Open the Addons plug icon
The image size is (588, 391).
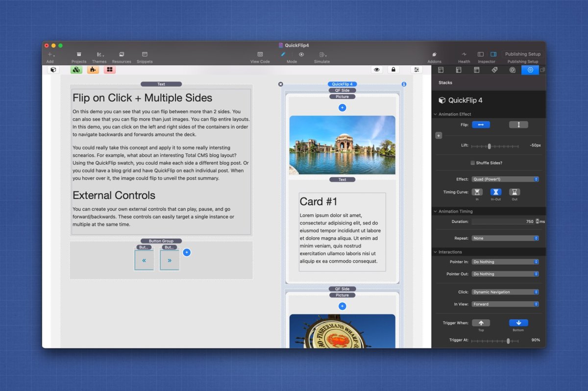pyautogui.click(x=434, y=54)
